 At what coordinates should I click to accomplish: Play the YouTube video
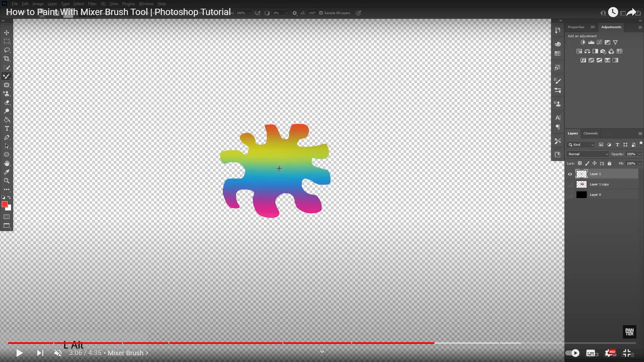[19, 353]
